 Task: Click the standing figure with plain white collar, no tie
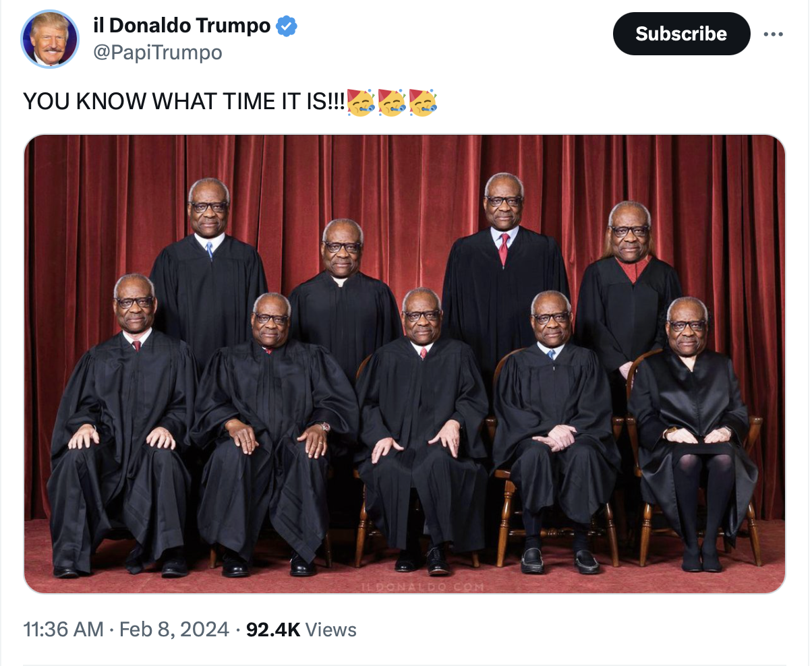click(344, 290)
